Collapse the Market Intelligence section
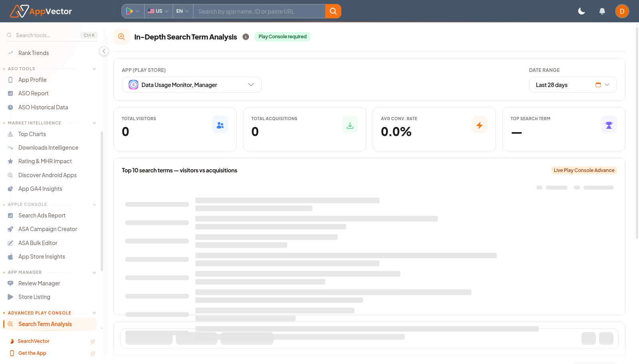The height and width of the screenshot is (364, 639). [x=94, y=123]
